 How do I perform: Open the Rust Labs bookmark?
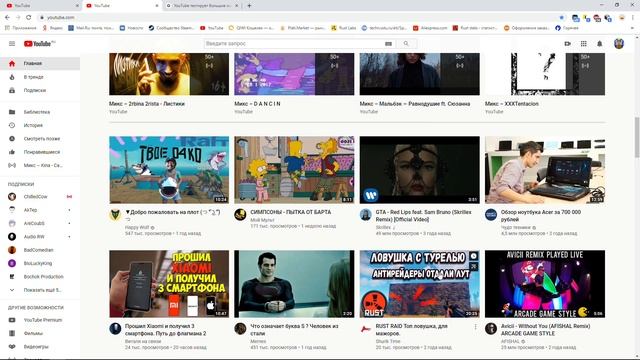coord(344,28)
